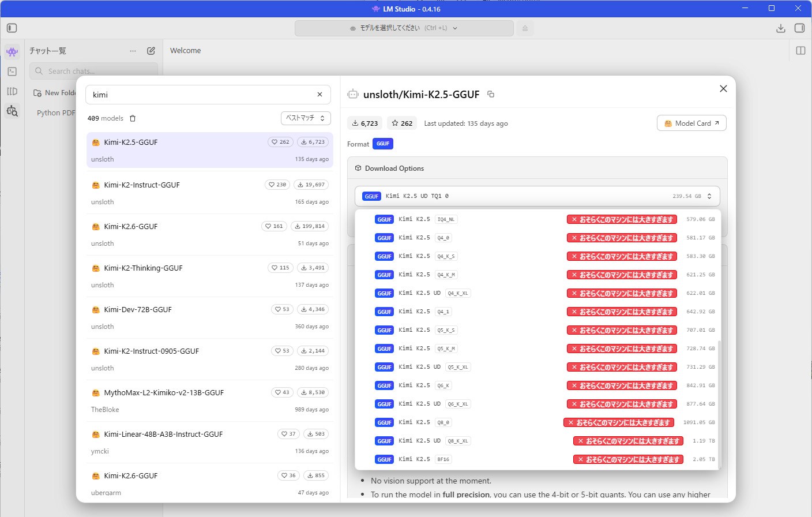
Task: Select MythoMax-L2-Kimiko-v2-13B-GGUF result
Action: tap(210, 400)
